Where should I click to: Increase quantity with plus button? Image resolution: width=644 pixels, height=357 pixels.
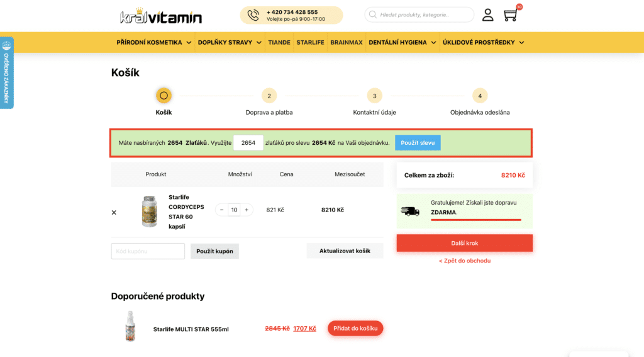247,210
